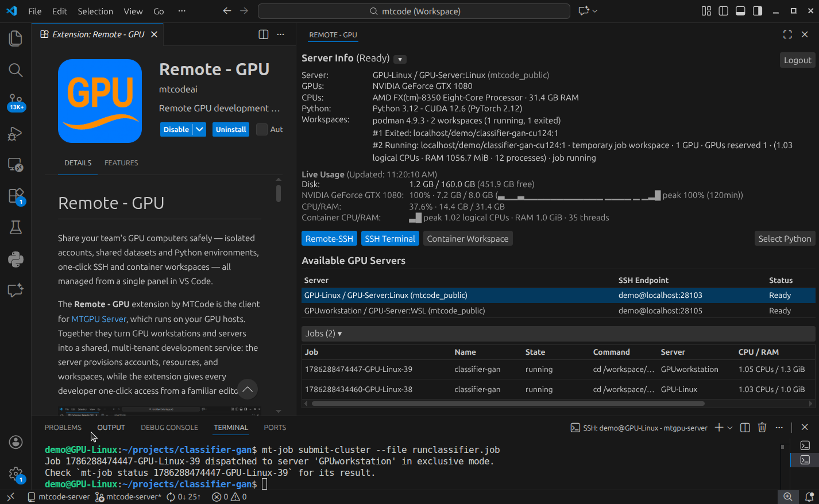This screenshot has height=504, width=819.
Task: Open the FEATURES tab of the extension
Action: 121,163
